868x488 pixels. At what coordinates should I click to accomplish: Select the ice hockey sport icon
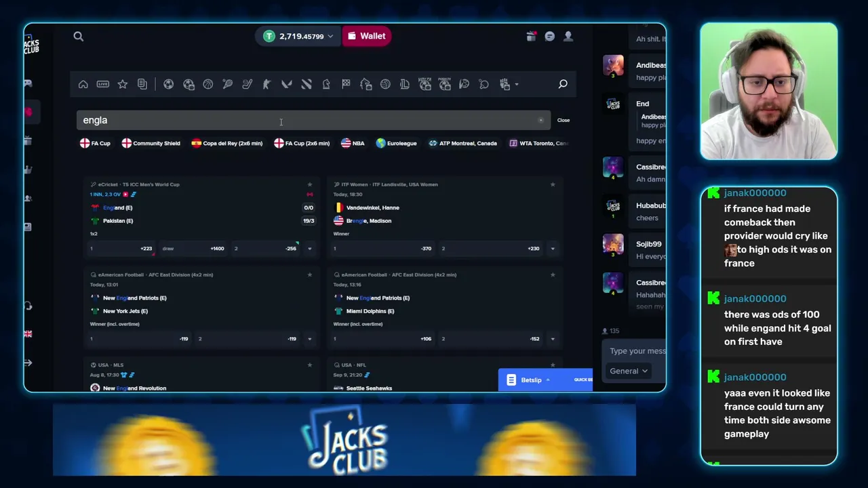coord(248,84)
